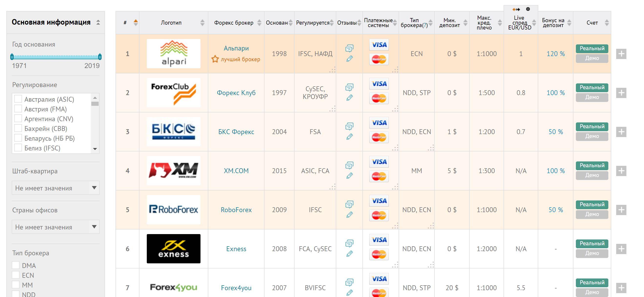Screen dimensions: 644x297
Task: Sort table by Мин. депозит column
Action: (x=465, y=23)
